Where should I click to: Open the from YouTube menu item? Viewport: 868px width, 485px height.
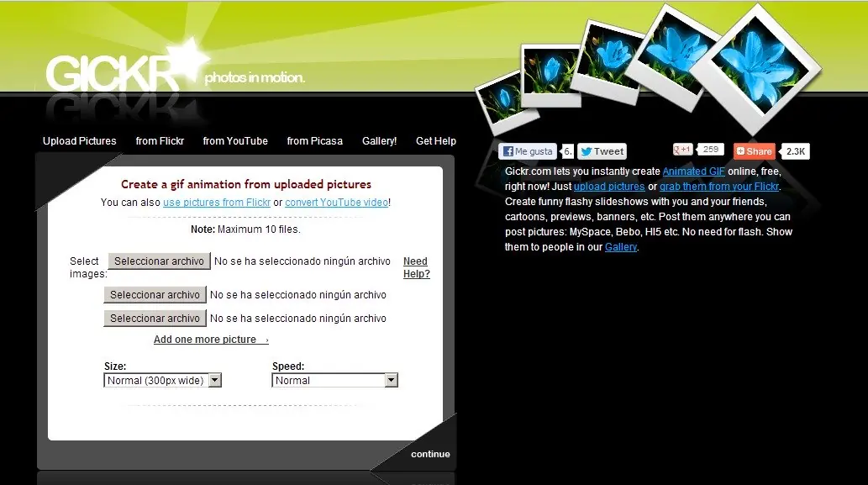235,141
